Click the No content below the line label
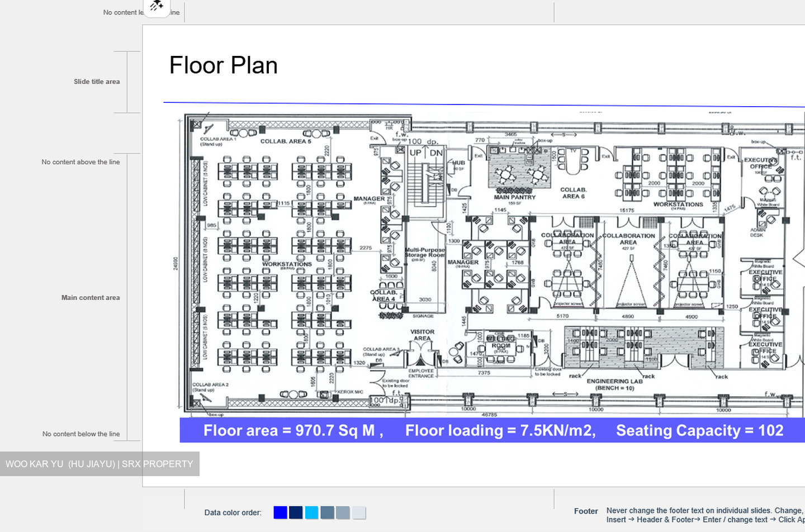The image size is (805, 532). pos(81,434)
